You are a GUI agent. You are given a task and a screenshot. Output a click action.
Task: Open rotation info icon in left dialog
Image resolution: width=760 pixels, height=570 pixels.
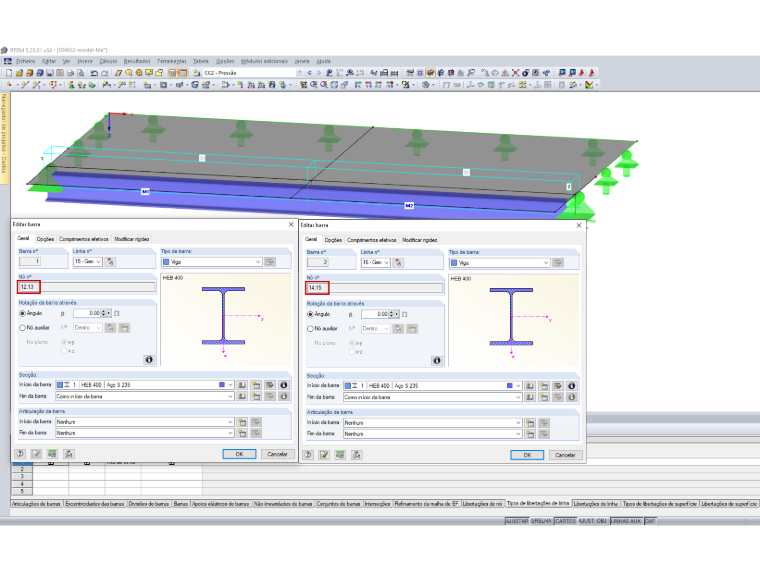click(149, 360)
